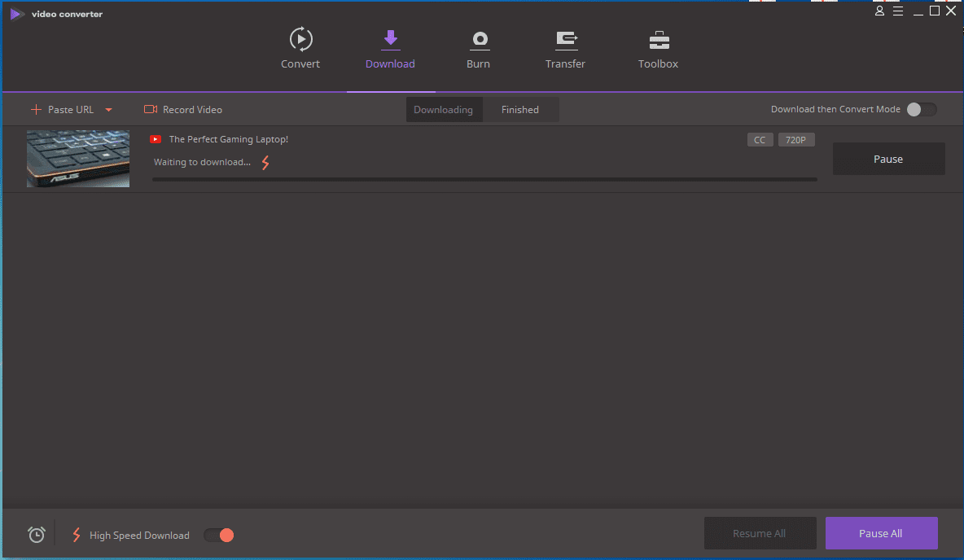This screenshot has width=964, height=560.
Task: Click the download progress bar
Action: [484, 179]
